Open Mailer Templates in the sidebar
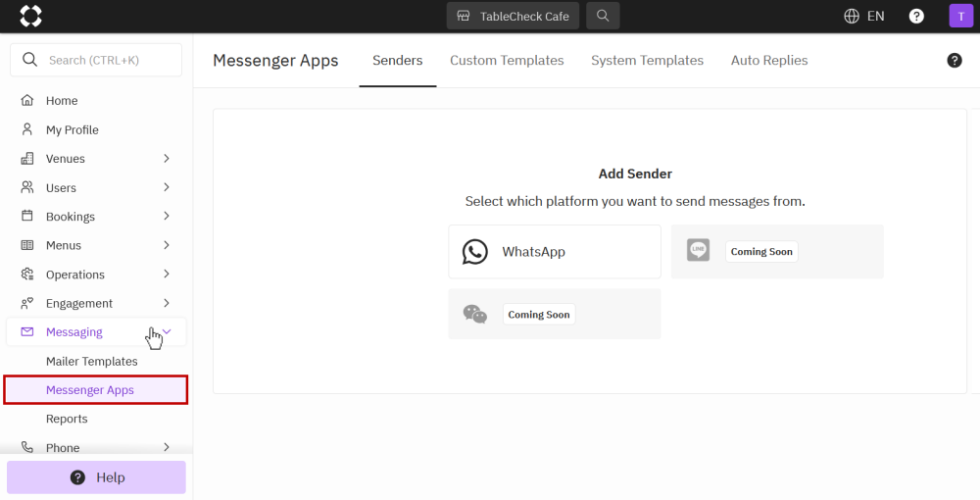This screenshot has width=980, height=500. (x=92, y=361)
